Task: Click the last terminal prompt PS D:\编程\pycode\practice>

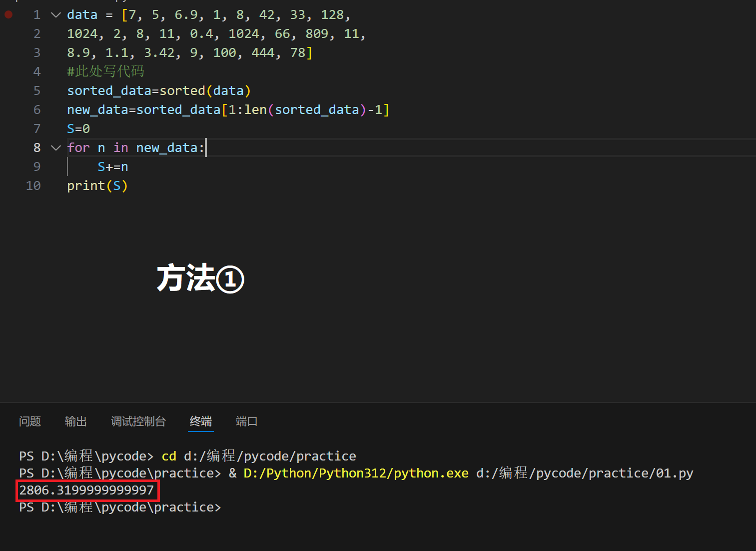Action: pos(120,507)
